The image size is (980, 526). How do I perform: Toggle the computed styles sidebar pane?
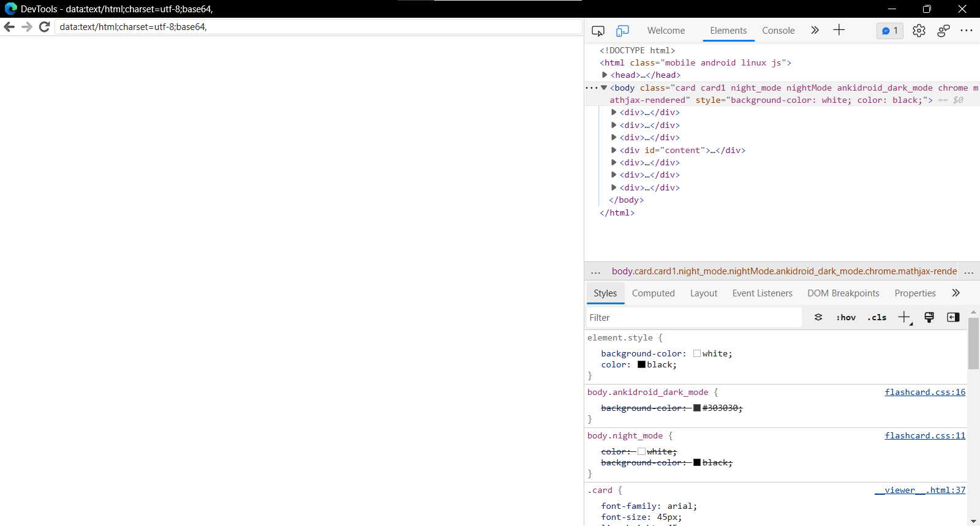[x=953, y=317]
